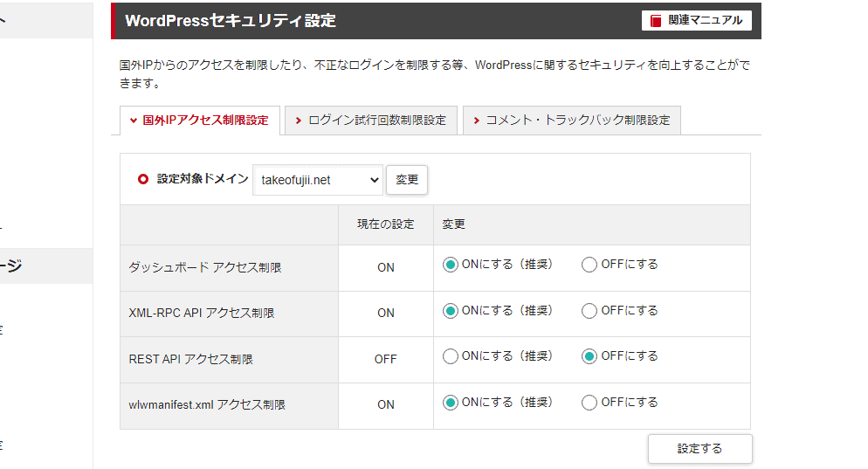Select OFFにする for ダッシュボード アクセス制限

589,265
